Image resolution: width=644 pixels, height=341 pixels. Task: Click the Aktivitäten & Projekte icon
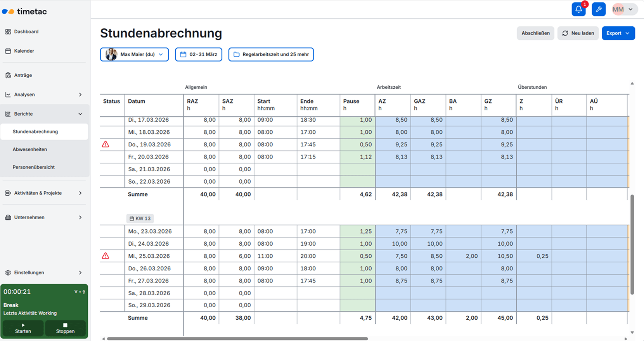click(x=8, y=193)
